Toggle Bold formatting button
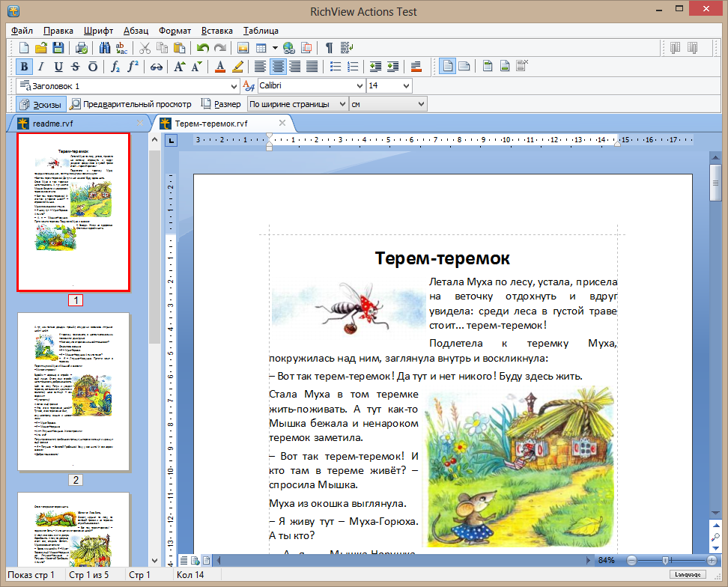728x587 pixels. click(24, 67)
